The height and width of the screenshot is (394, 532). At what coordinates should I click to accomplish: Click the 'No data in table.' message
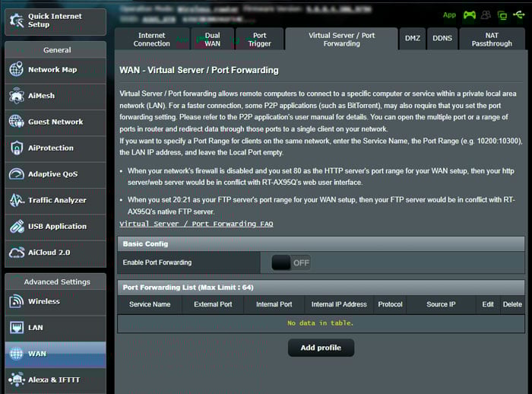pos(321,323)
